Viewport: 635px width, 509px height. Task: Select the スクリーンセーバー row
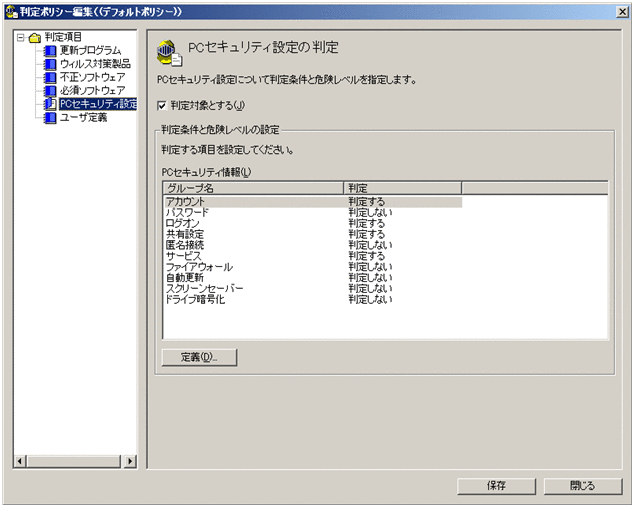(313, 289)
